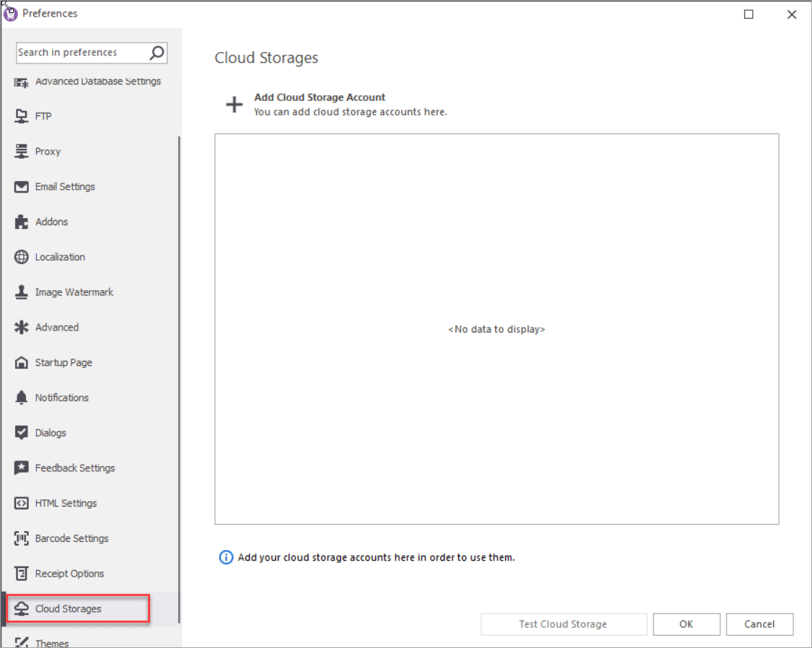Open Image Watermark settings

coord(90,292)
